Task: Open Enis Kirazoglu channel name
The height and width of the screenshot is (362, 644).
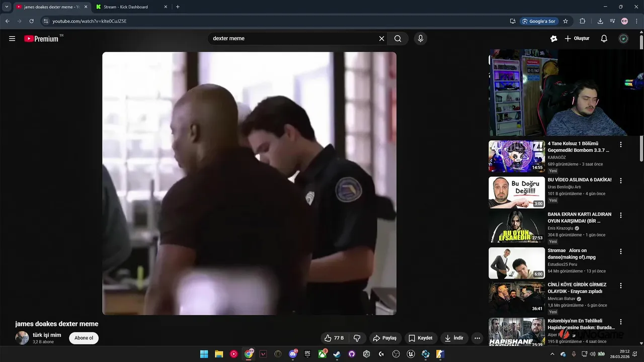Action: click(561, 228)
